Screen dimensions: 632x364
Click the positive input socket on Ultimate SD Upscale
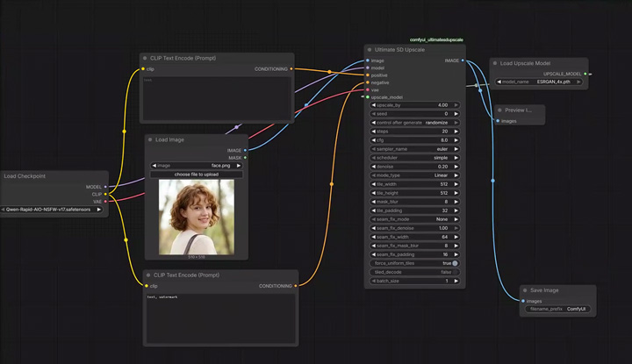368,75
